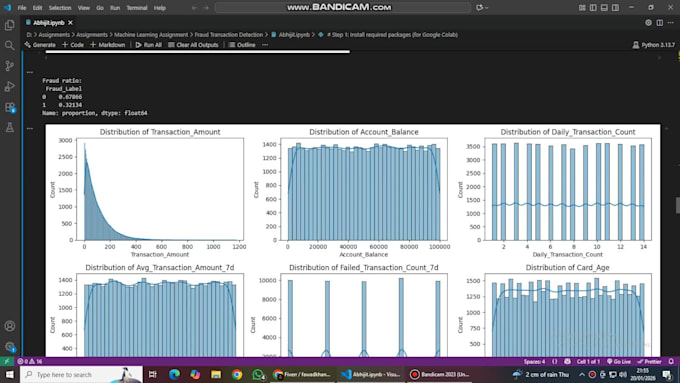Screen dimensions: 680x383
Task: Split the notebook editor
Action: 660,23
